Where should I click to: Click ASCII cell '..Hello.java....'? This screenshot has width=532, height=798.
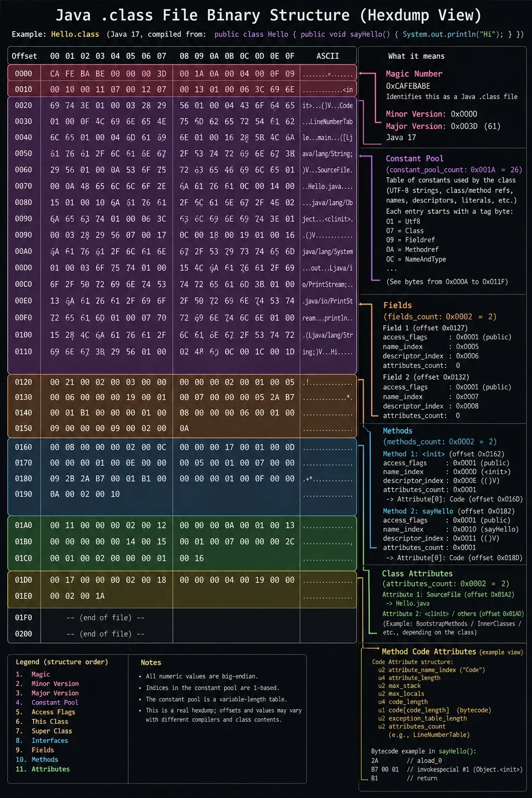[327, 187]
